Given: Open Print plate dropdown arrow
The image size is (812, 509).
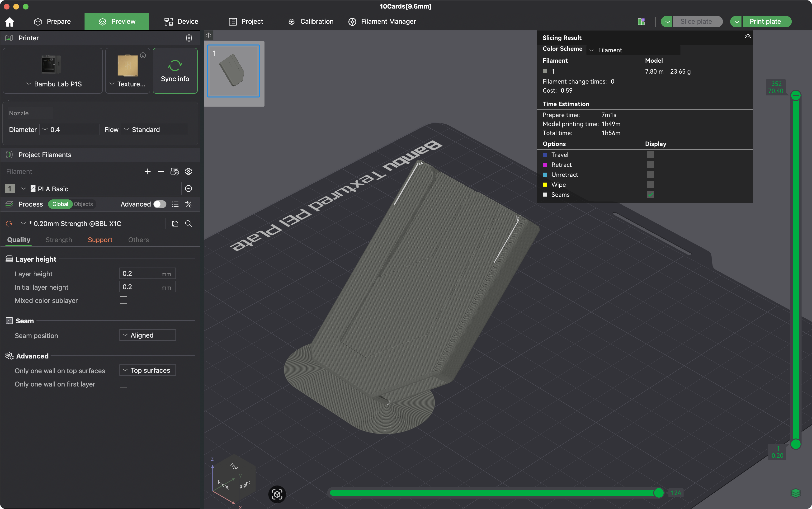Looking at the screenshot, I should pyautogui.click(x=736, y=22).
